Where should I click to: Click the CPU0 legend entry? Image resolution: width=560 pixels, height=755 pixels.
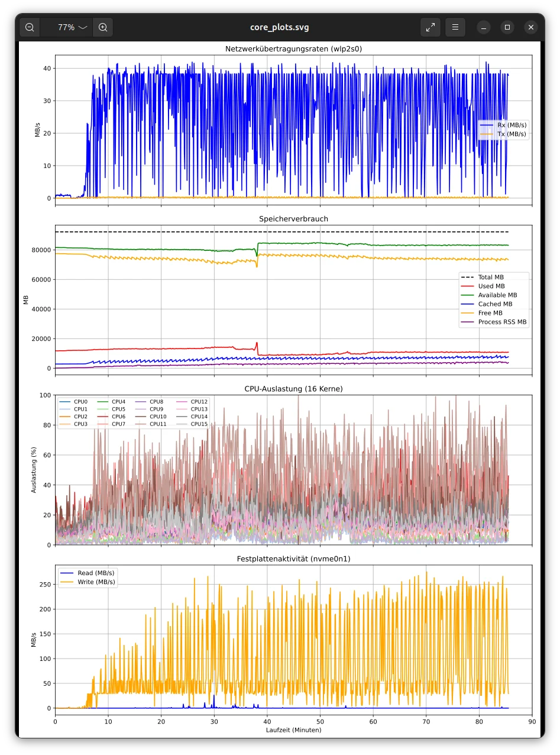[x=73, y=402]
